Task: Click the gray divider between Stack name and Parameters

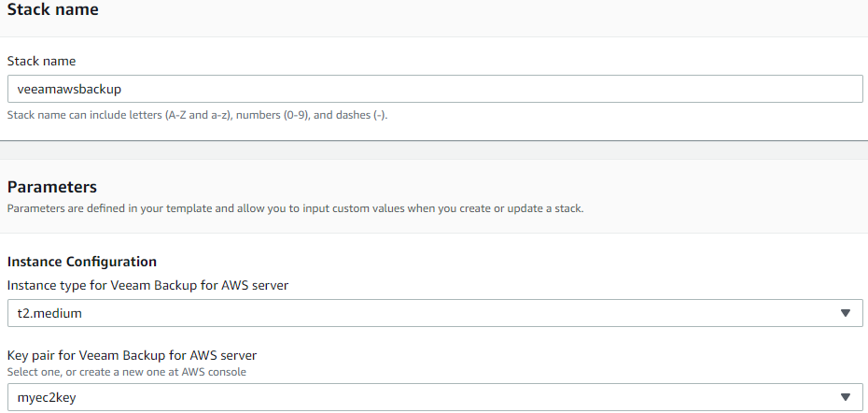Action: (x=434, y=150)
